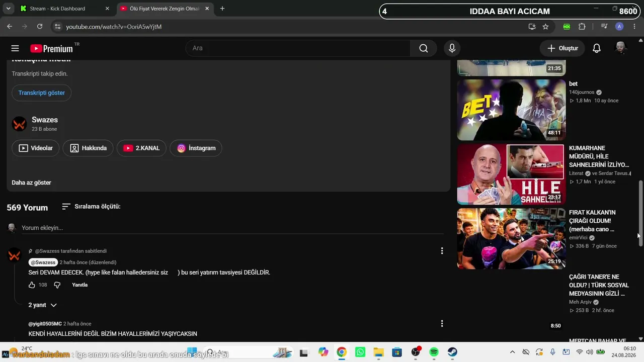The height and width of the screenshot is (362, 644).
Task: Click the Yorum ekleyin comment box
Action: tap(232, 228)
